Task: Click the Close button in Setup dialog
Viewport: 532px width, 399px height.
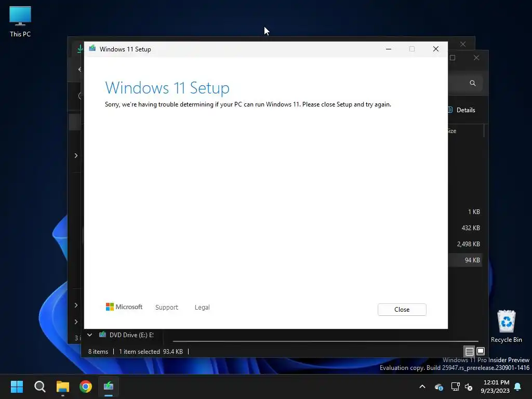Action: (402, 310)
